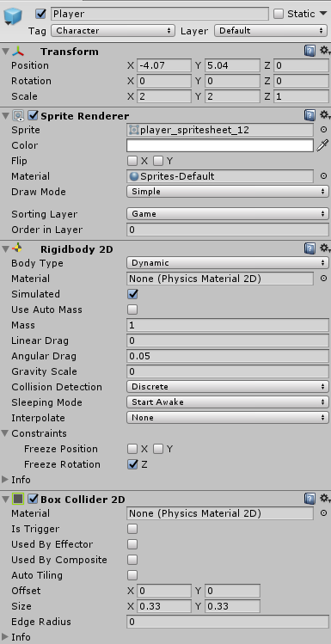Click Order in Layer field
Image resolution: width=331 pixels, height=644 pixels.
click(228, 230)
